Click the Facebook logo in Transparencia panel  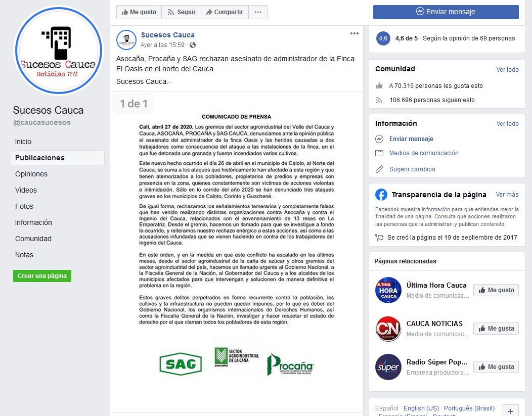pyautogui.click(x=381, y=195)
